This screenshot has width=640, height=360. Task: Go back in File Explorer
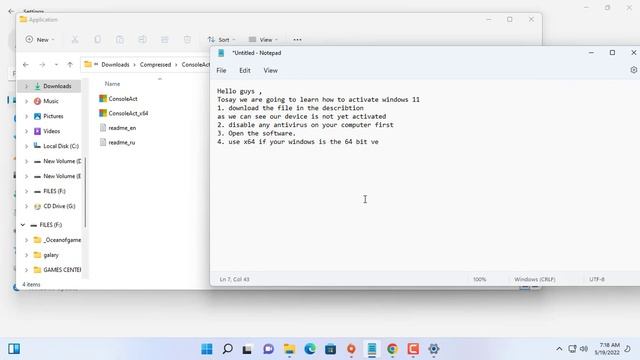(26, 64)
